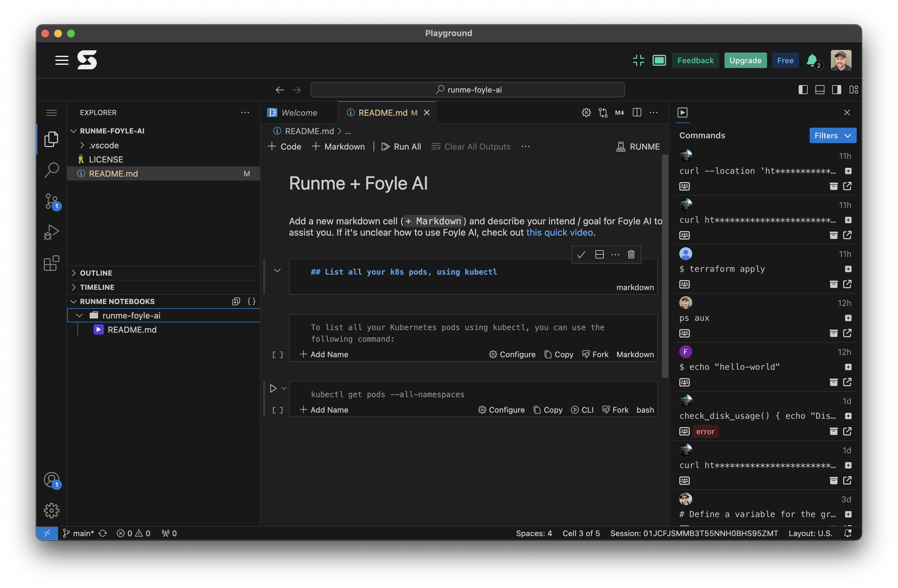Screen dimensions: 898x588
Task: Open Accounts menu in activity bar
Action: coord(51,480)
